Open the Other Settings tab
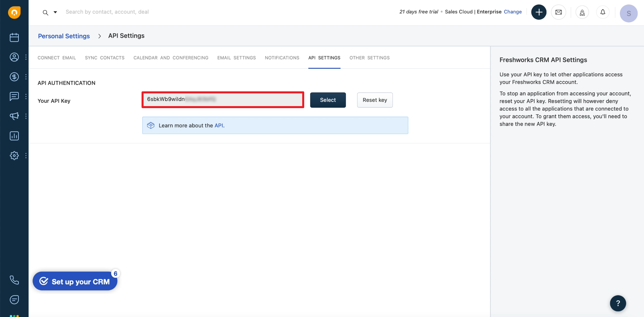The image size is (644, 317). click(370, 58)
